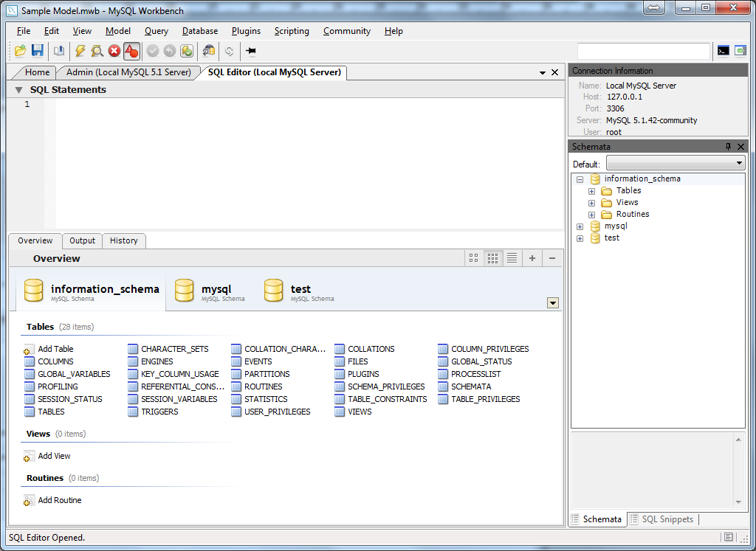The image size is (756, 551).
Task: Expand the mysql schema node
Action: [580, 226]
